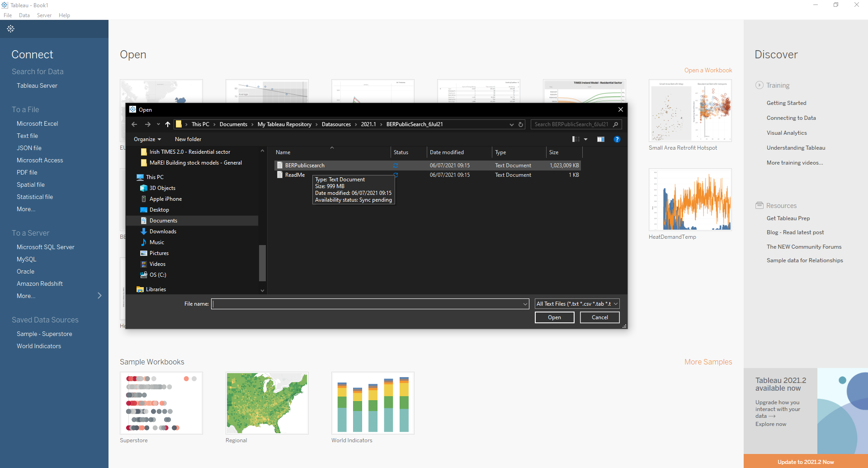
Task: Click New folder in dialog toolbar
Action: [x=188, y=139]
